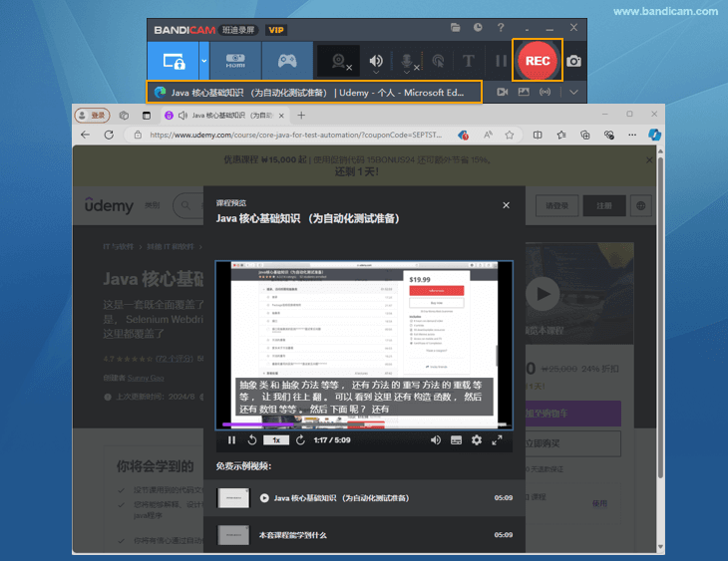Pause the preview video

231,439
